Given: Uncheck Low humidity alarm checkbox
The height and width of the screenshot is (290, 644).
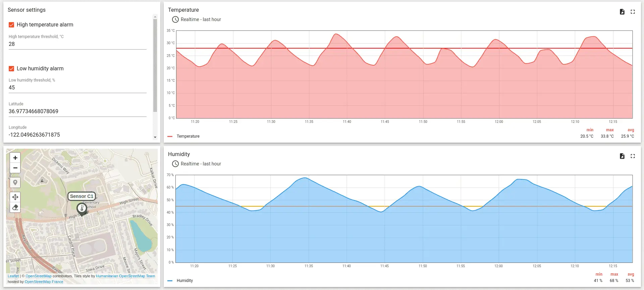Looking at the screenshot, I should (11, 69).
